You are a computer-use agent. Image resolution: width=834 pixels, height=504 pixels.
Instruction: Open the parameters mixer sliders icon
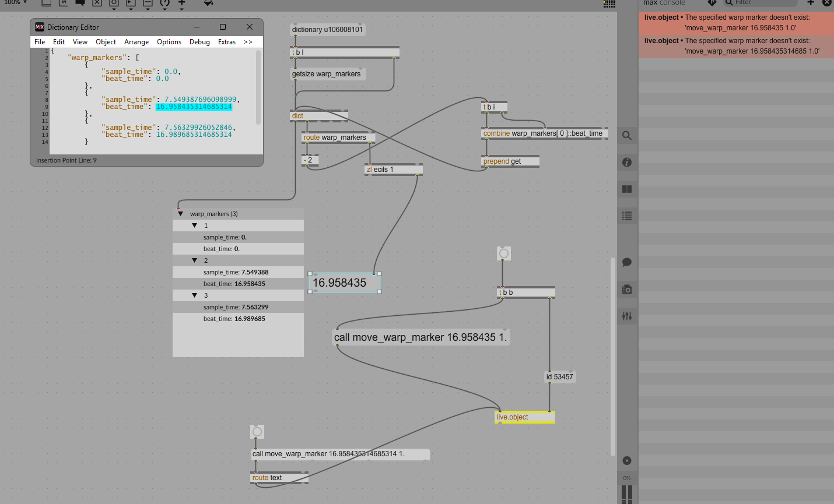[x=627, y=316]
